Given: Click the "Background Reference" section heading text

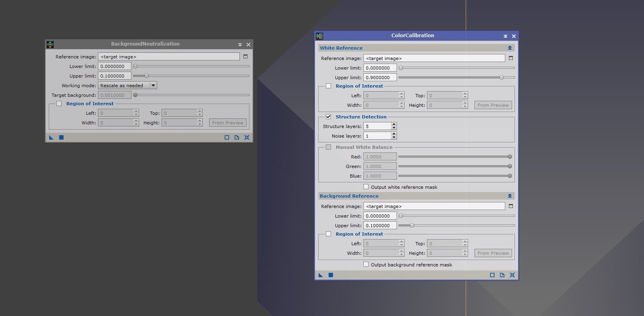Looking at the screenshot, I should [x=349, y=196].
